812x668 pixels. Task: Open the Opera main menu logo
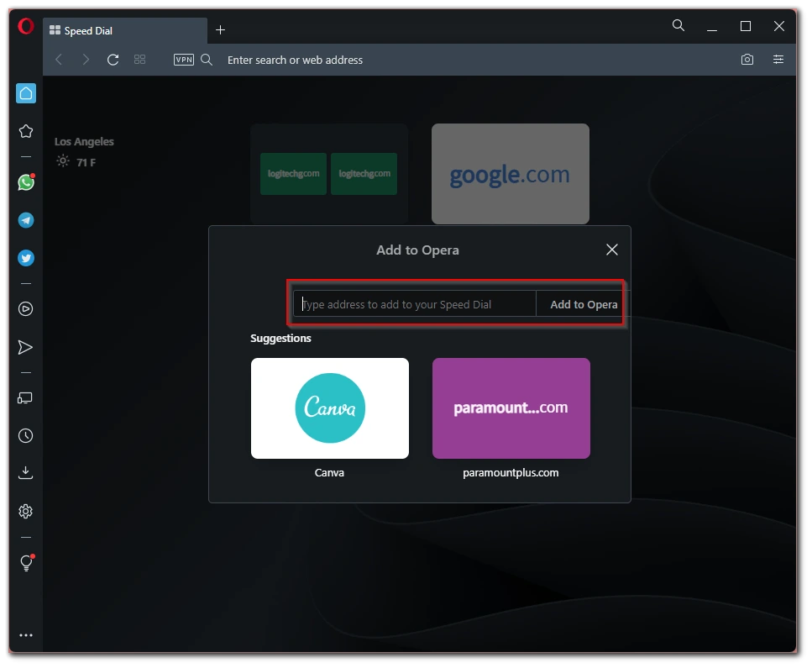click(x=26, y=26)
